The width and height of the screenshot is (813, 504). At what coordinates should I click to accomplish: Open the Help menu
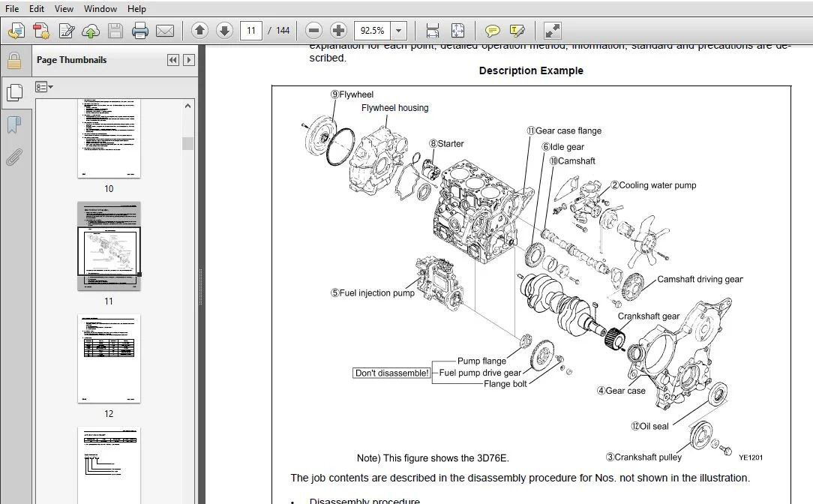click(x=136, y=9)
